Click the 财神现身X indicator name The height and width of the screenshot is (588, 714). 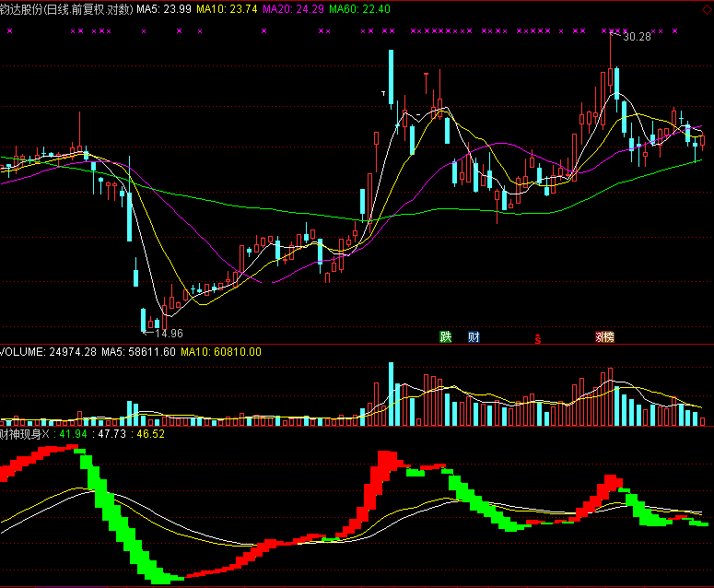coord(25,434)
